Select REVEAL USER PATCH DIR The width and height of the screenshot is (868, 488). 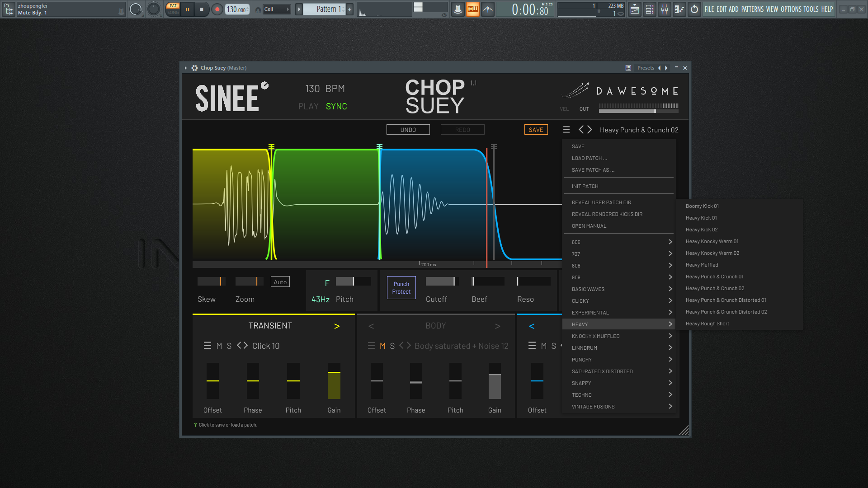[618, 202]
